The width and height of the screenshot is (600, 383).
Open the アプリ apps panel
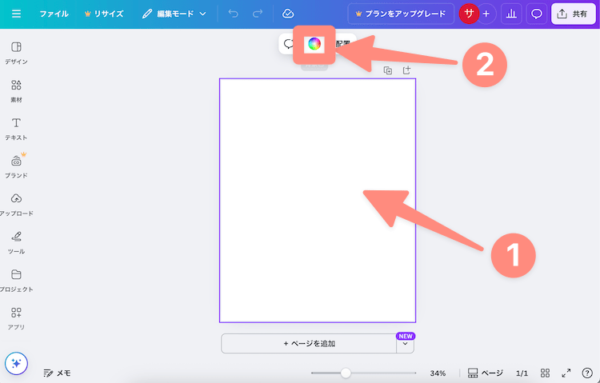(x=16, y=318)
